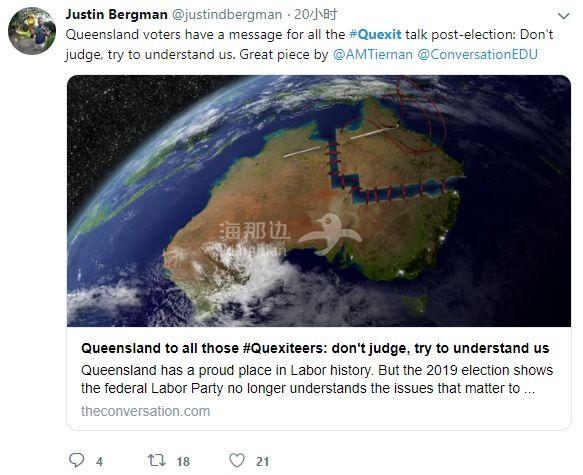Click the Queensland to all those #Quexiteers headline
The image size is (583, 475).
[315, 348]
